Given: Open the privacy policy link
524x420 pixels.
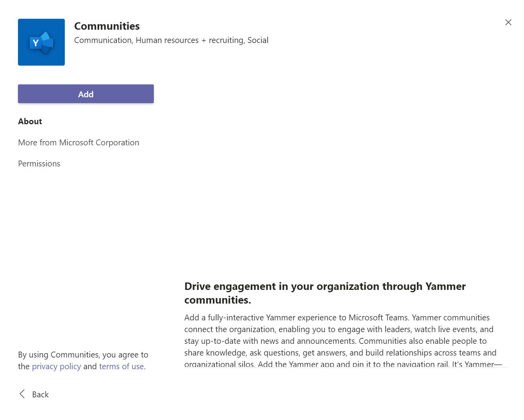Looking at the screenshot, I should pos(56,366).
